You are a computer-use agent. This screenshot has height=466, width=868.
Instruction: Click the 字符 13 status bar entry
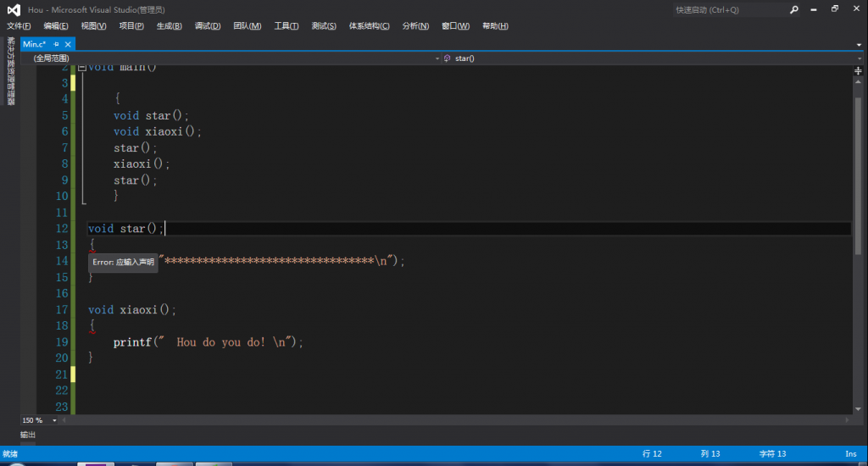click(772, 454)
